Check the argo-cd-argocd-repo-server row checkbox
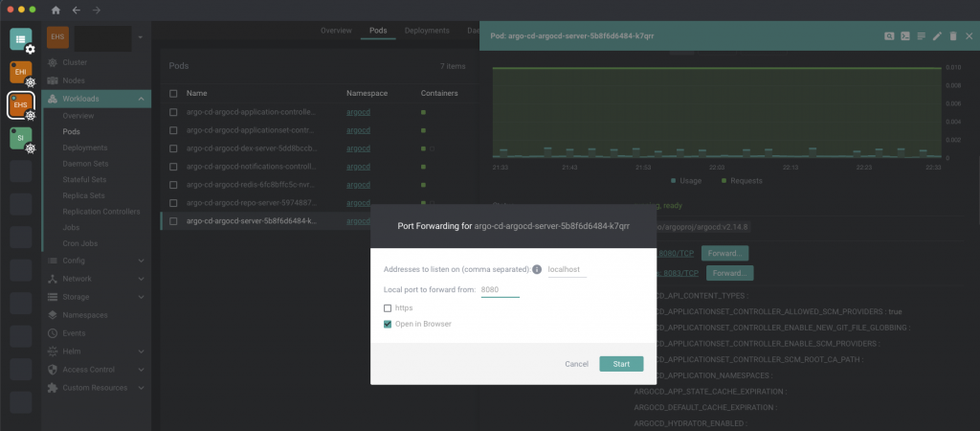Viewport: 980px width, 431px height. pyautogui.click(x=174, y=203)
